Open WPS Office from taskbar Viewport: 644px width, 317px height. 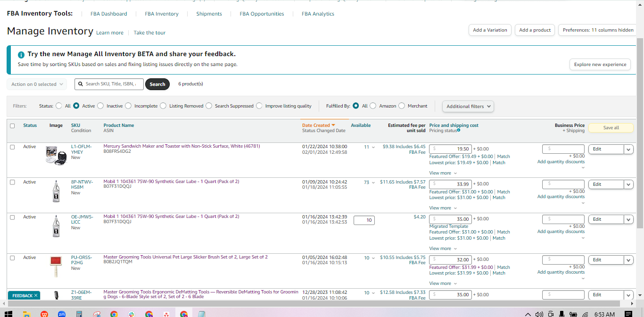[x=44, y=314]
